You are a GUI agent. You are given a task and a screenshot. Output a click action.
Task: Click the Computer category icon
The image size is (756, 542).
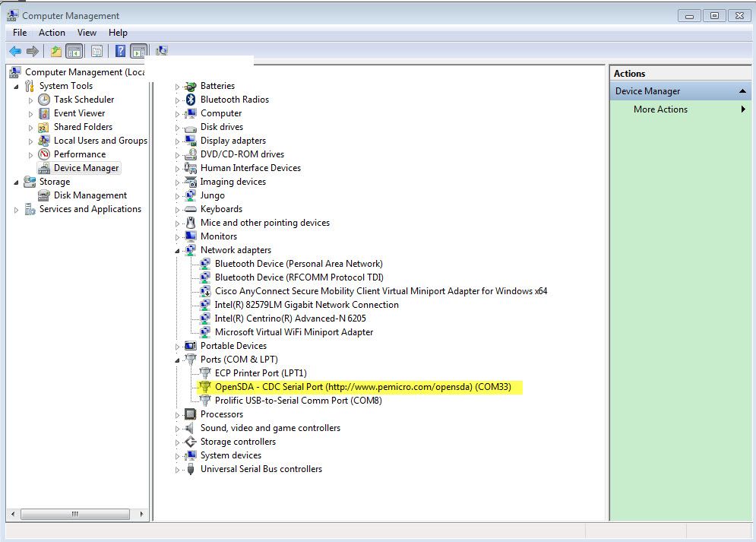point(191,113)
